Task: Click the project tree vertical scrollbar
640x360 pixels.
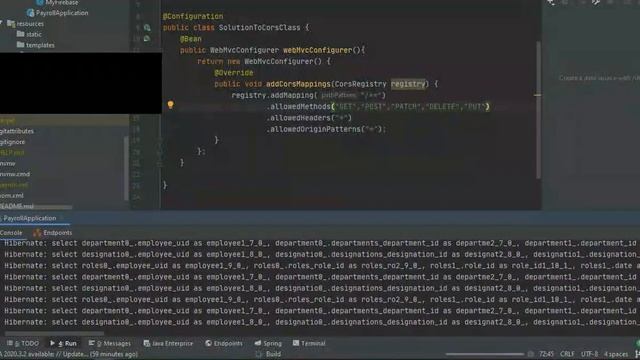Action: [126, 167]
